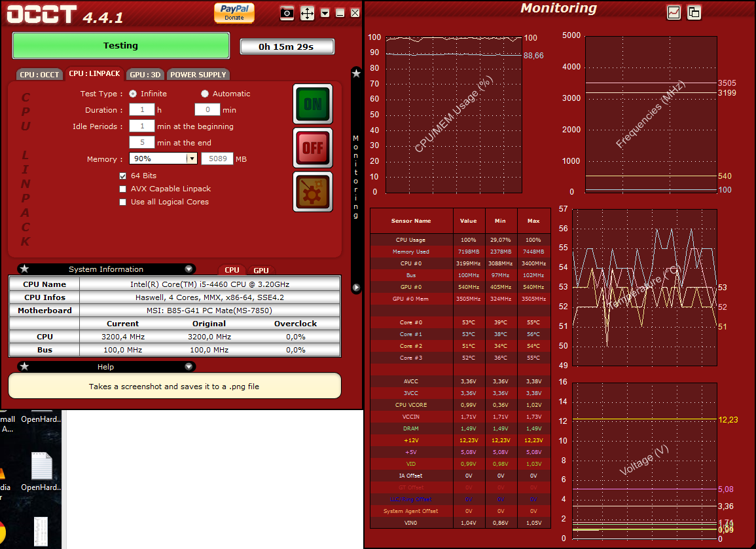The width and height of the screenshot is (756, 549).
Task: Click the four-arrow move window icon
Action: pyautogui.click(x=307, y=13)
